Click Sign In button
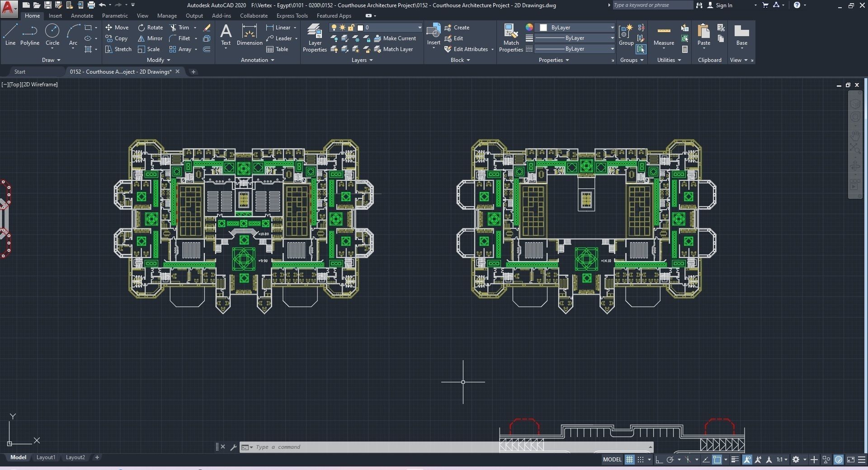Image resolution: width=868 pixels, height=470 pixels. click(720, 5)
